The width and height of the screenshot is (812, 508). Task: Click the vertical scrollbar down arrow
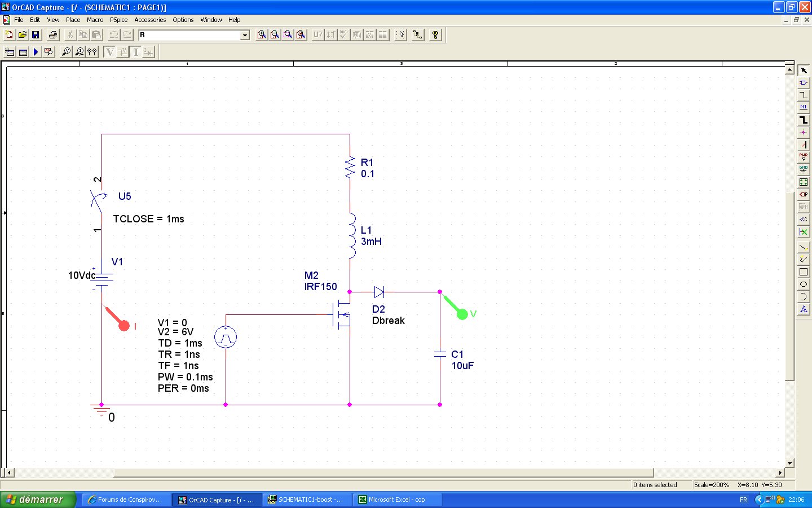[789, 463]
